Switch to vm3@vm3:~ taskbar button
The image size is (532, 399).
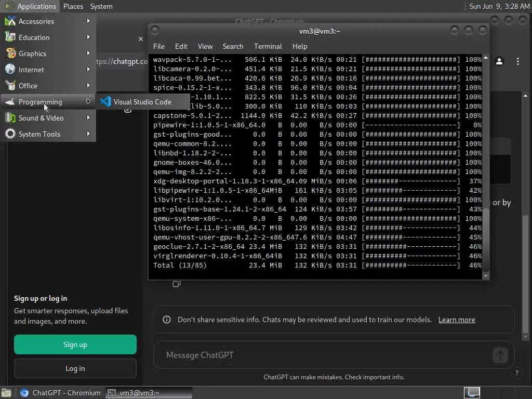(149, 393)
